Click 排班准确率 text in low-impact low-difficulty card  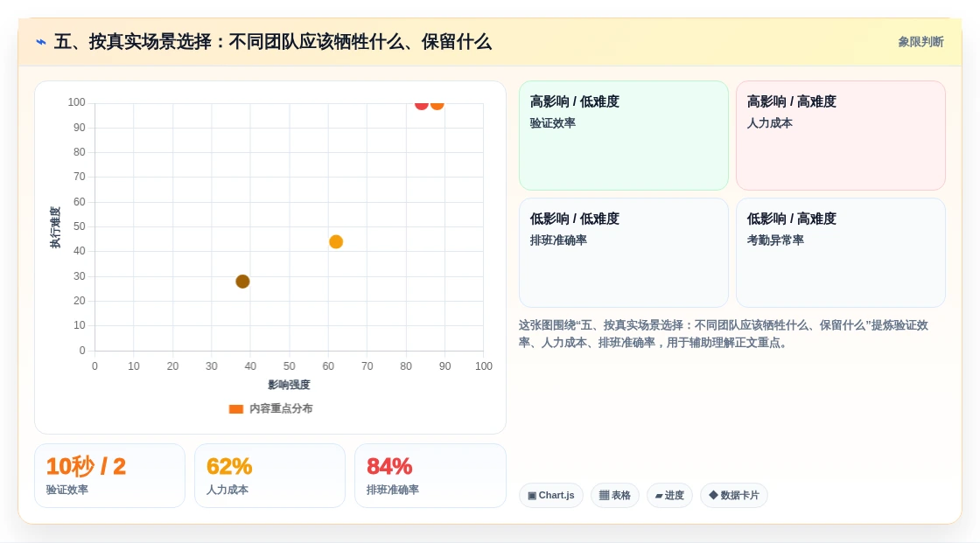(558, 240)
